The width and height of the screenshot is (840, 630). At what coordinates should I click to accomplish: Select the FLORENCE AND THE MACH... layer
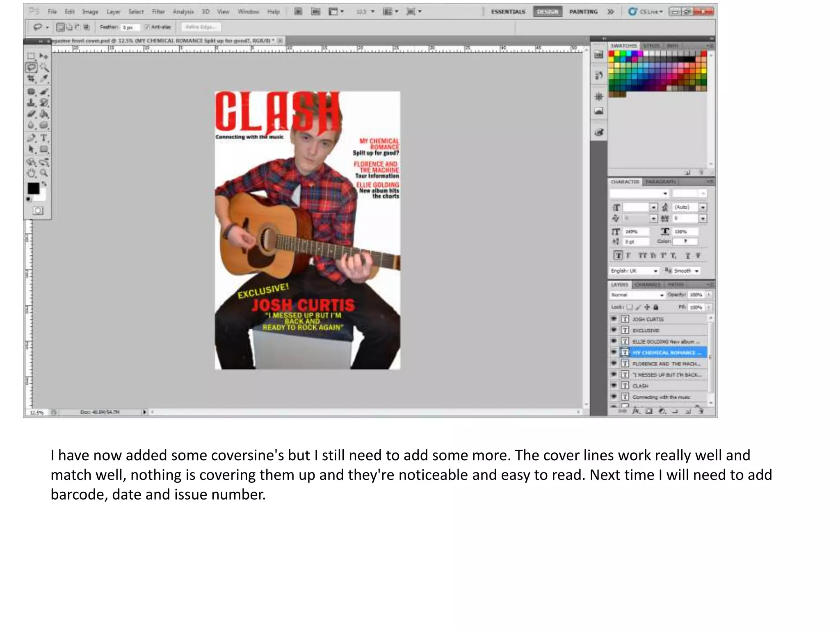click(666, 364)
